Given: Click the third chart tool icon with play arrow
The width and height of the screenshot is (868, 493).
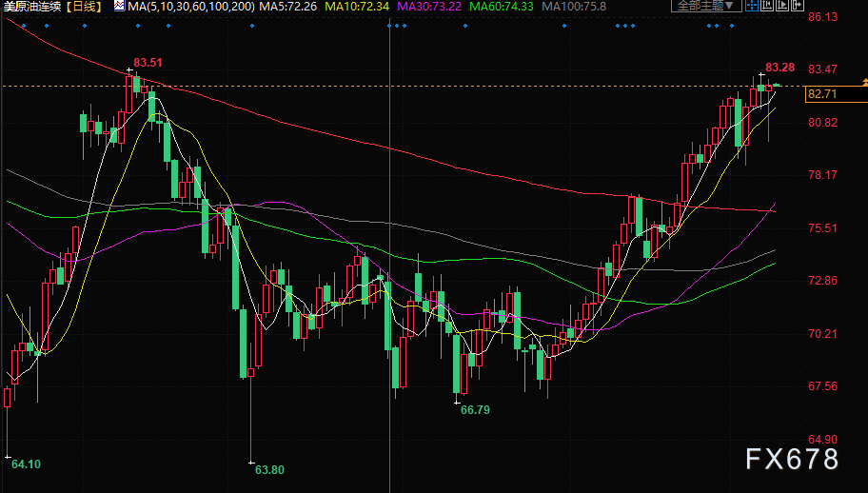Looking at the screenshot, I should (x=784, y=7).
